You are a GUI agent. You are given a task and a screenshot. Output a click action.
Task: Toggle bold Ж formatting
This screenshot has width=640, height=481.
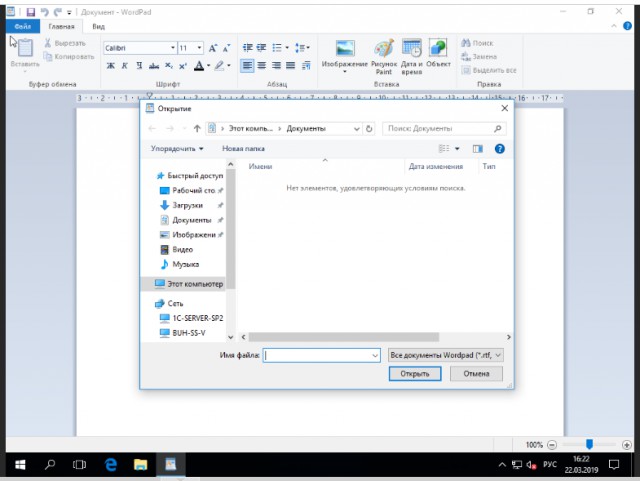(111, 65)
